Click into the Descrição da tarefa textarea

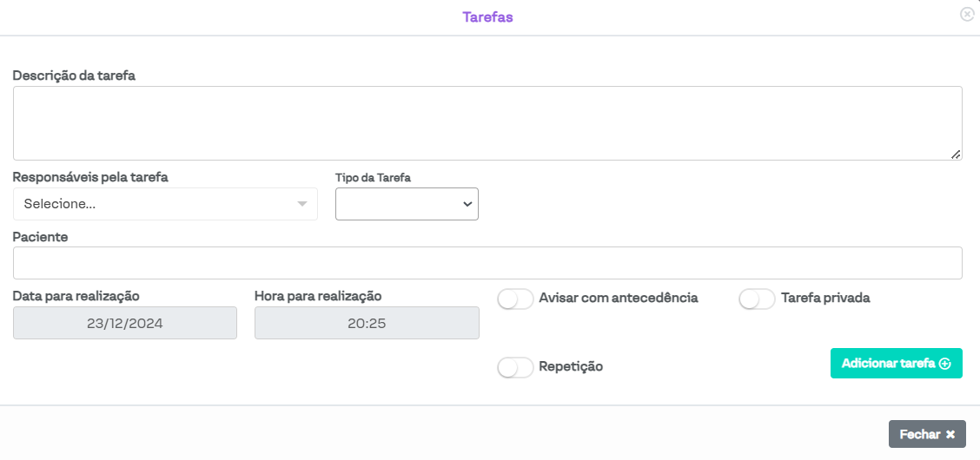tap(487, 123)
